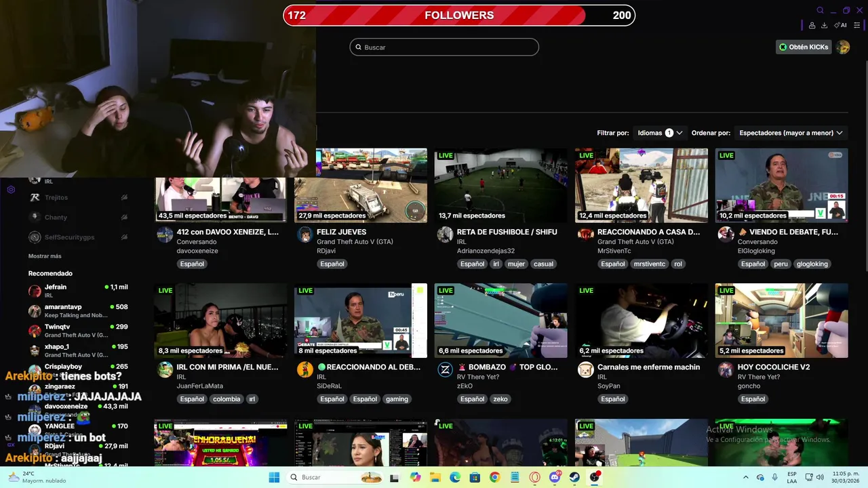Screen dimensions: 868x488
Task: Click the glogloking tag
Action: [x=812, y=264]
